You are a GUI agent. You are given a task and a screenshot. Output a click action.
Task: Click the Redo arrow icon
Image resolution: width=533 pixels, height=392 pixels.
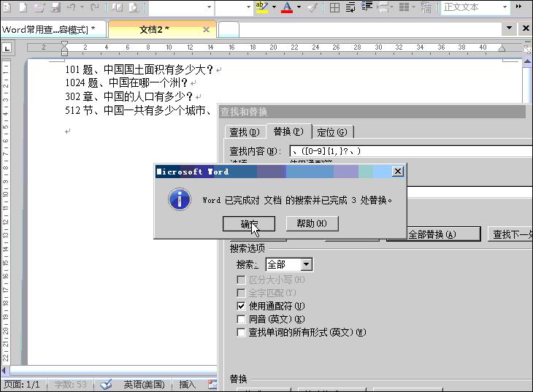tap(94, 7)
